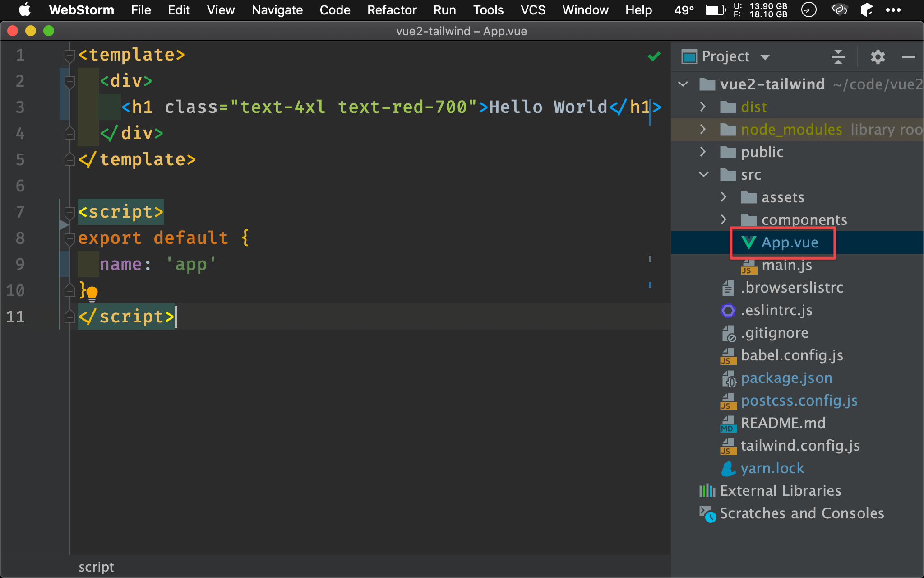Collapse the vue2-tailwind root folder

[683, 84]
